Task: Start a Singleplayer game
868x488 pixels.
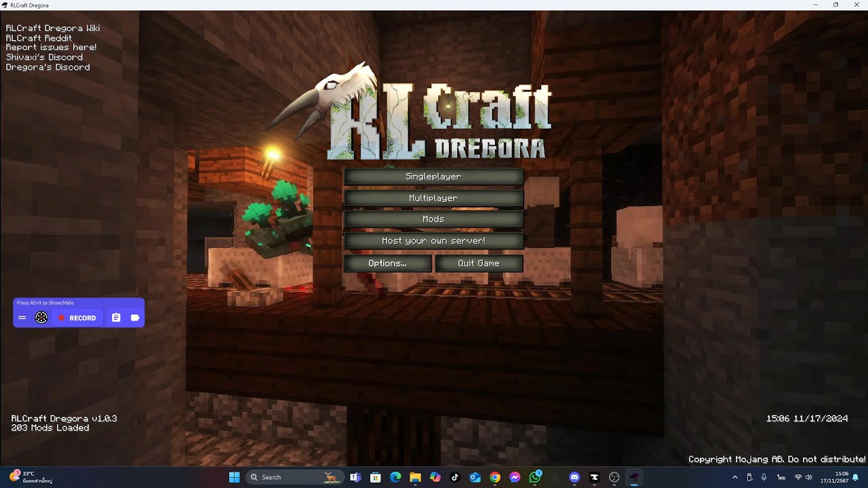Action: click(433, 176)
